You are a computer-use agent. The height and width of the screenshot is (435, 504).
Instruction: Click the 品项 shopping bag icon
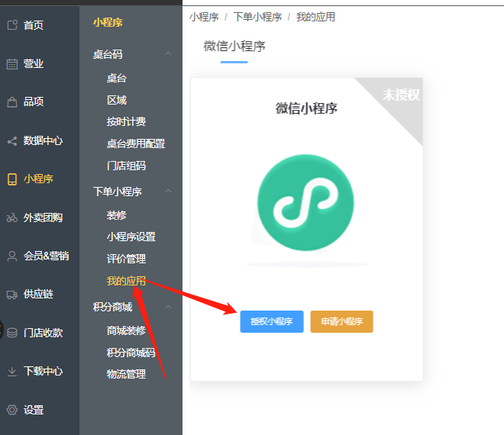[x=12, y=102]
